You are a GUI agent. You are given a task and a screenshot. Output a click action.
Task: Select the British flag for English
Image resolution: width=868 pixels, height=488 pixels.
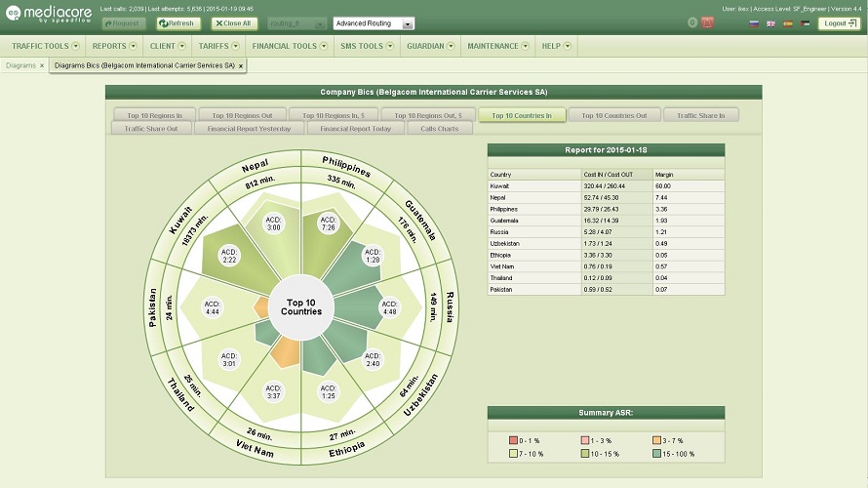[x=770, y=22]
